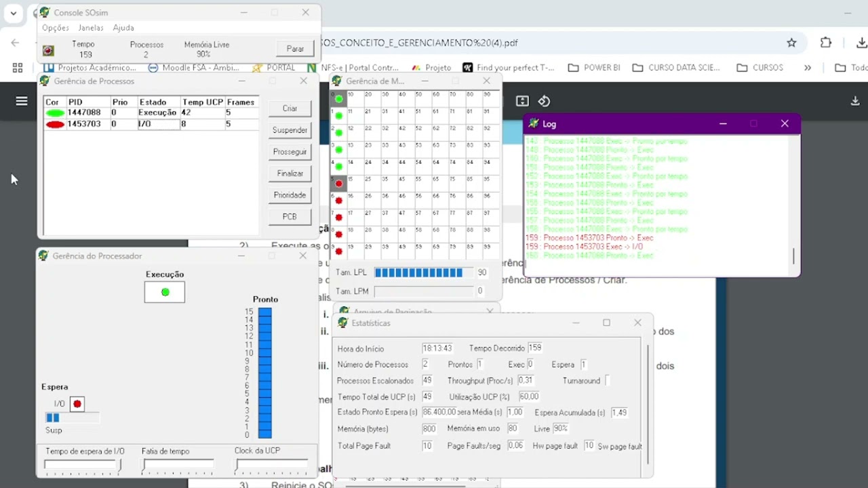The width and height of the screenshot is (868, 488).
Task: Open the browser sidebar hamburger menu
Action: [22, 101]
